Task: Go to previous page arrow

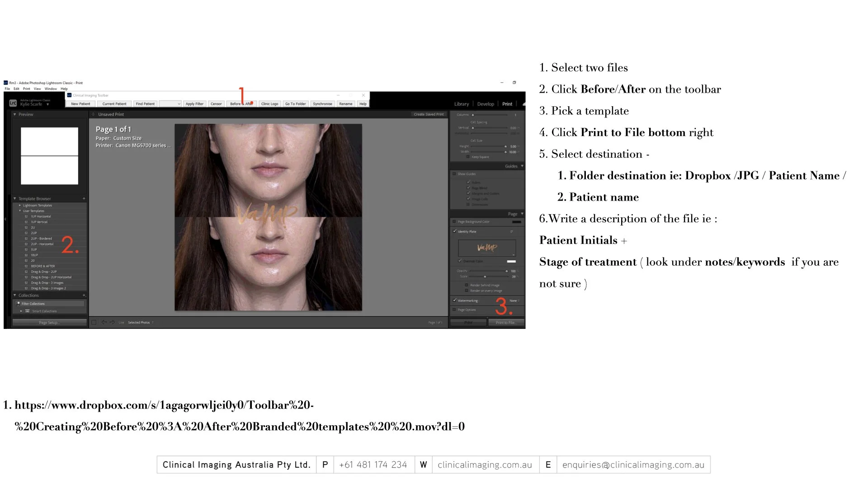Action: click(x=104, y=323)
